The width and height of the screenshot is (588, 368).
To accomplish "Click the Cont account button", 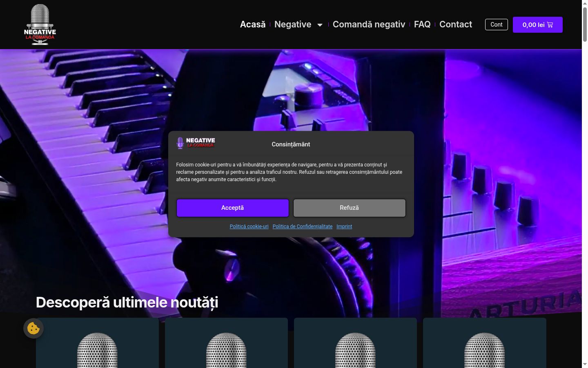I will click(x=497, y=25).
